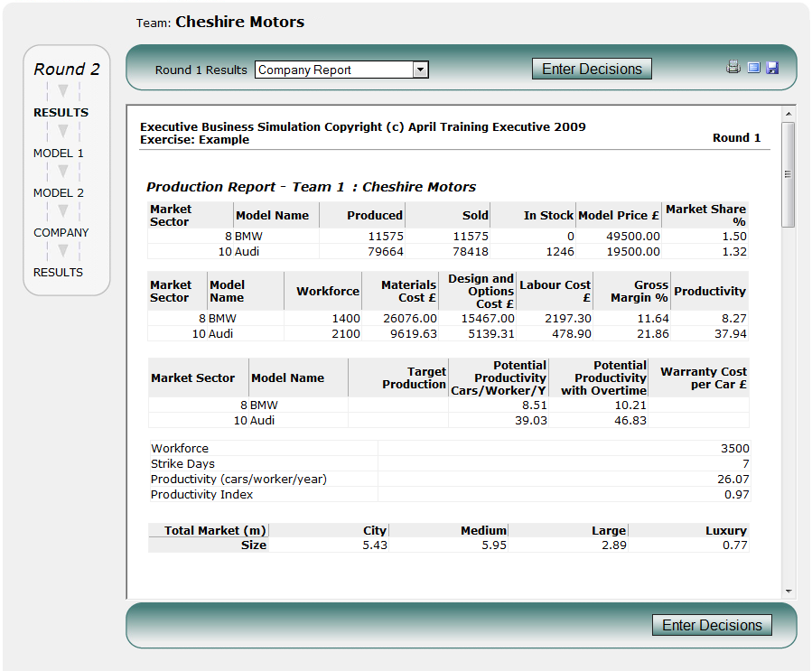Print the company report
Viewport: 812px width, 671px height.
pyautogui.click(x=733, y=68)
